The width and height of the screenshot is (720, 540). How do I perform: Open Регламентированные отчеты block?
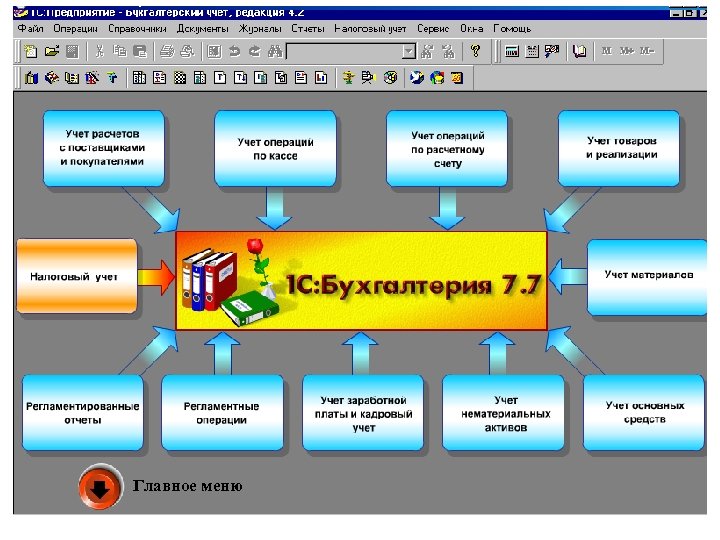point(83,412)
